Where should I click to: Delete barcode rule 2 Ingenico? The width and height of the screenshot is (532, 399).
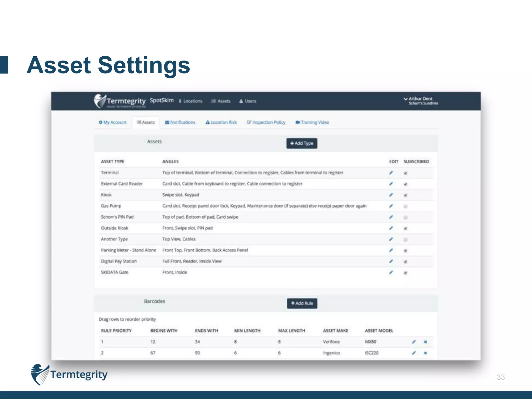click(425, 353)
